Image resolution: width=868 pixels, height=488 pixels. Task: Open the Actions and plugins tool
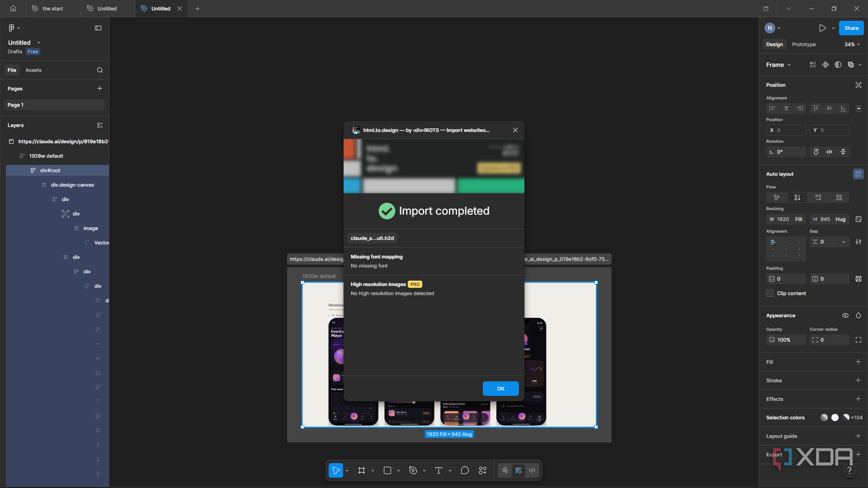pyautogui.click(x=483, y=470)
